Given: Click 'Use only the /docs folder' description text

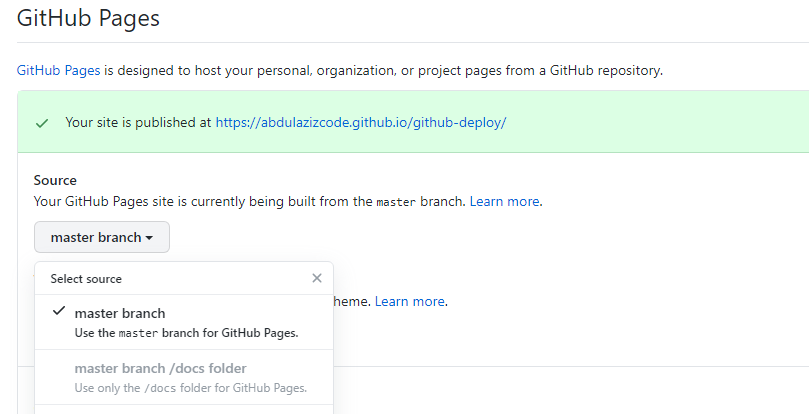Looking at the screenshot, I should (191, 388).
